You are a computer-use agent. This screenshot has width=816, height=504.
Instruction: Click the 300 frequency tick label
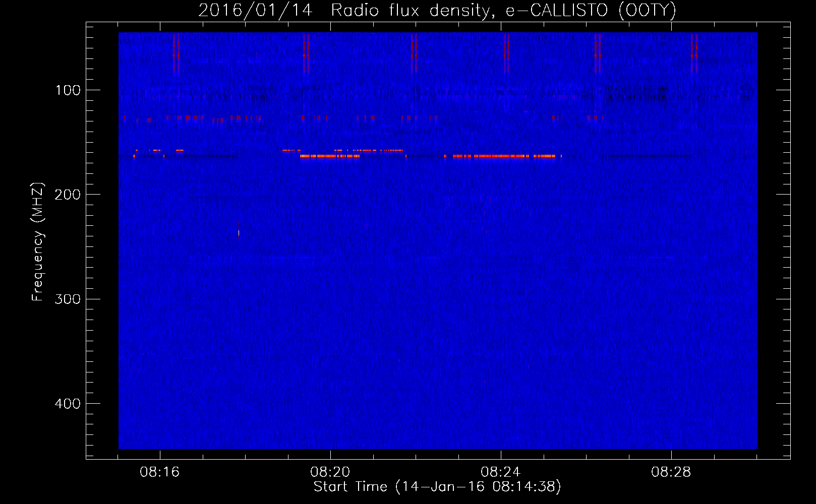68,299
